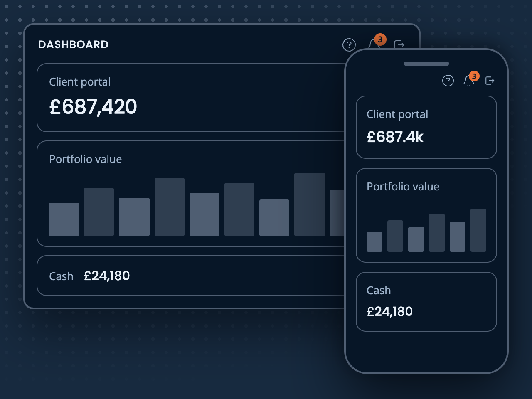Select the first bar in phone chart
Image resolution: width=532 pixels, height=399 pixels.
click(374, 242)
